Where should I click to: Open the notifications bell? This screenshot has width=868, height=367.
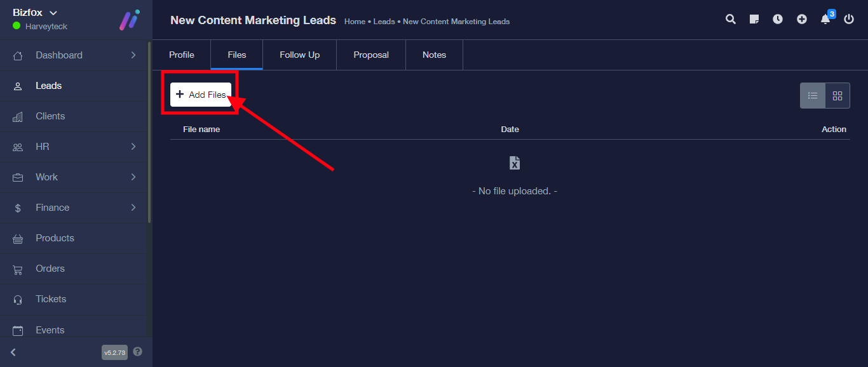pyautogui.click(x=825, y=19)
